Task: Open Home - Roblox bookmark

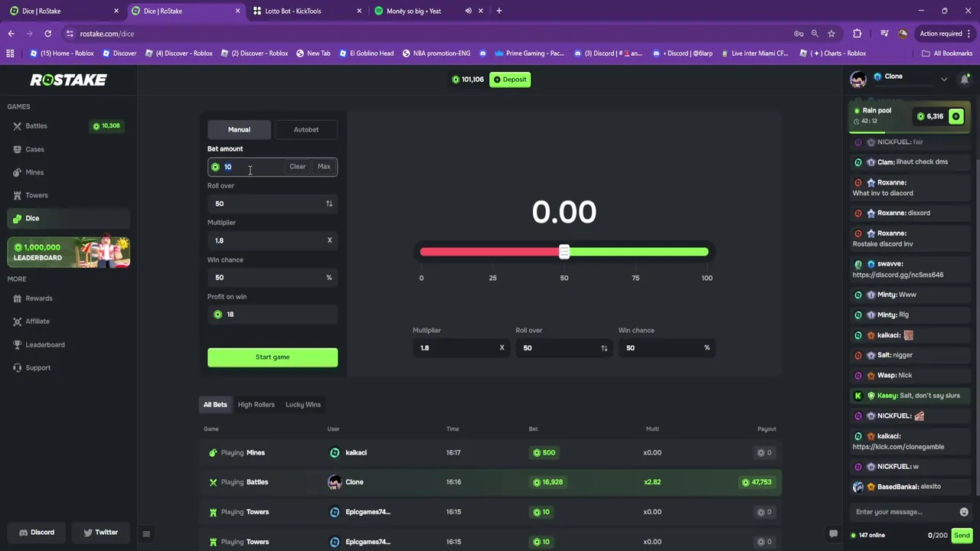Action: coord(61,54)
